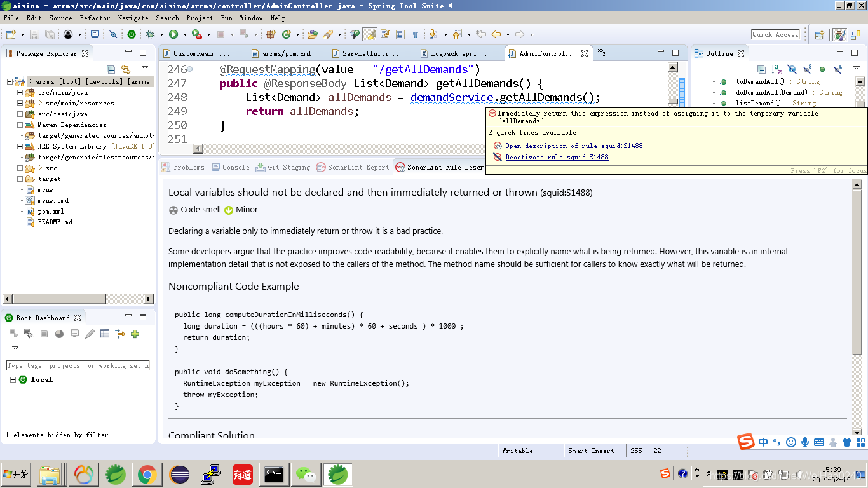Viewport: 868px width, 488px height.
Task: Toggle Hide Local Types in Outline
Action: pyautogui.click(x=837, y=69)
